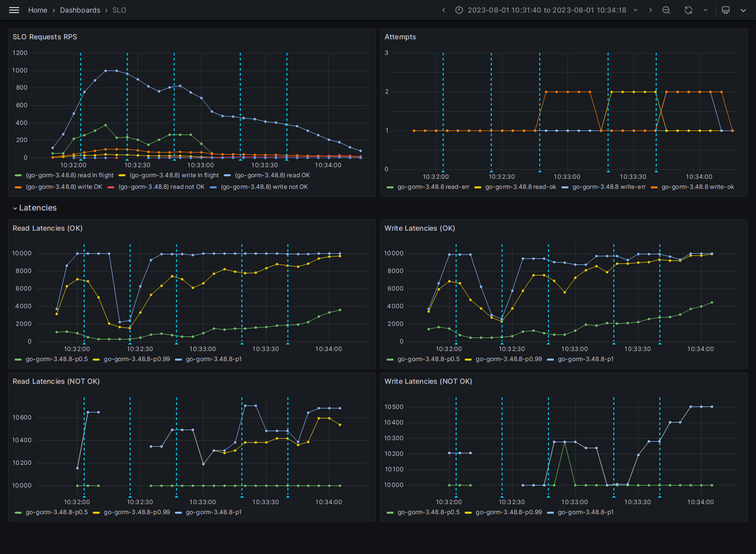Shift time range forward arrow
The height and width of the screenshot is (554, 756).
pyautogui.click(x=650, y=10)
